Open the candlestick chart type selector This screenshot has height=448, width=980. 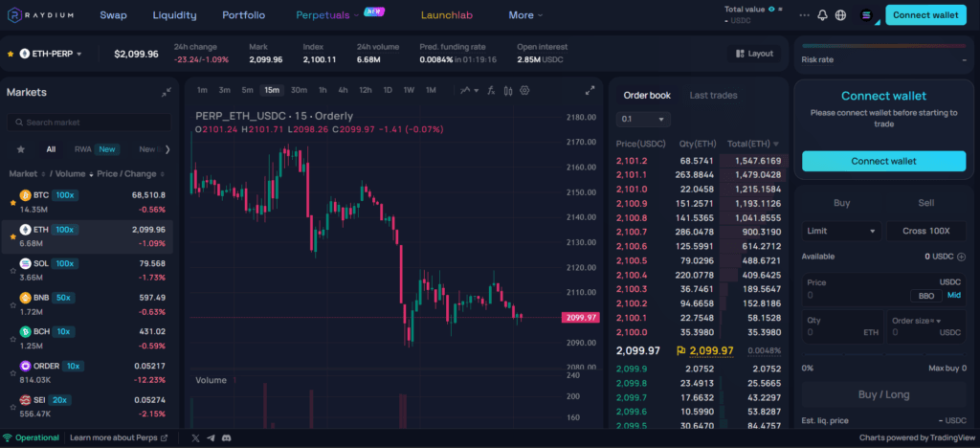tap(508, 90)
